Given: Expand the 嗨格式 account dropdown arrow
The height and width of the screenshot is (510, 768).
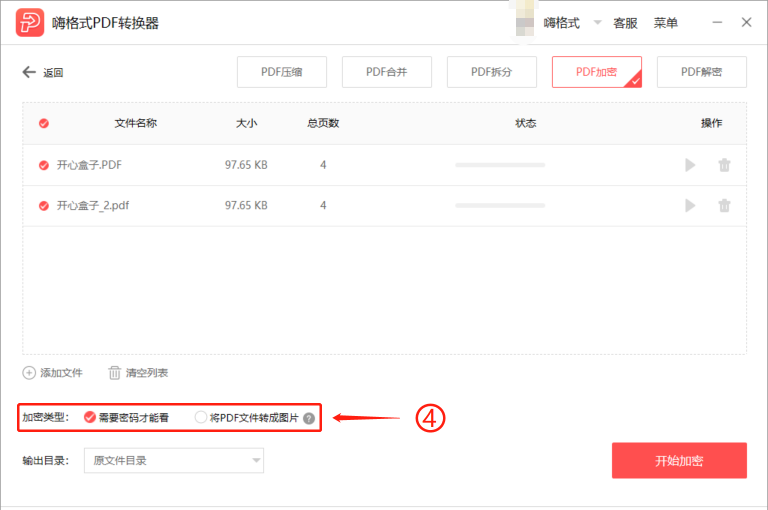Looking at the screenshot, I should click(597, 22).
